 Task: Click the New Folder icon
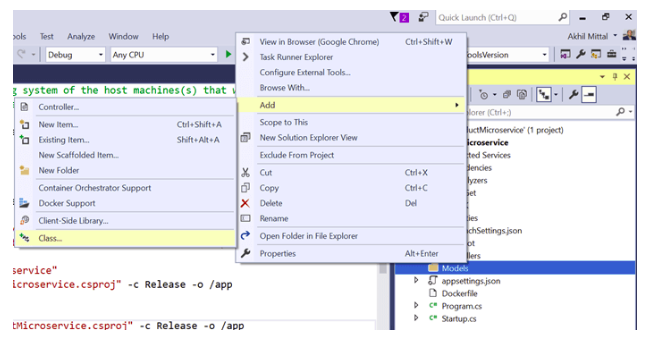(24, 170)
